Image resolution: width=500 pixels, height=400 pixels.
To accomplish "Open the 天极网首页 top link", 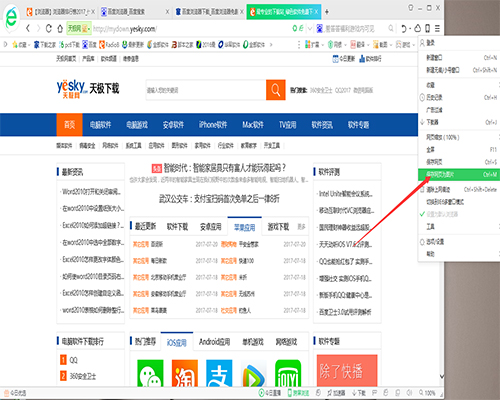I will (x=66, y=59).
